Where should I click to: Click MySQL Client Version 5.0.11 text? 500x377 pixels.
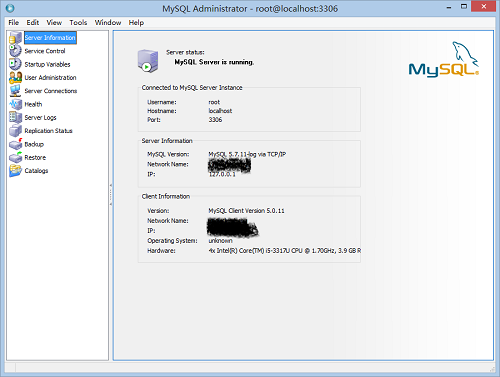[246, 211]
